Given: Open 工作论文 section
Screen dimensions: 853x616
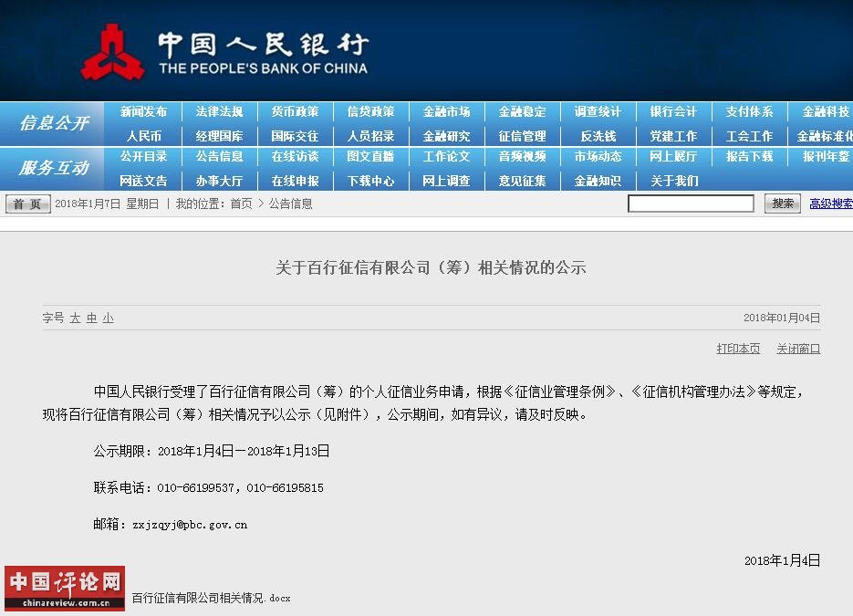Looking at the screenshot, I should coord(446,156).
